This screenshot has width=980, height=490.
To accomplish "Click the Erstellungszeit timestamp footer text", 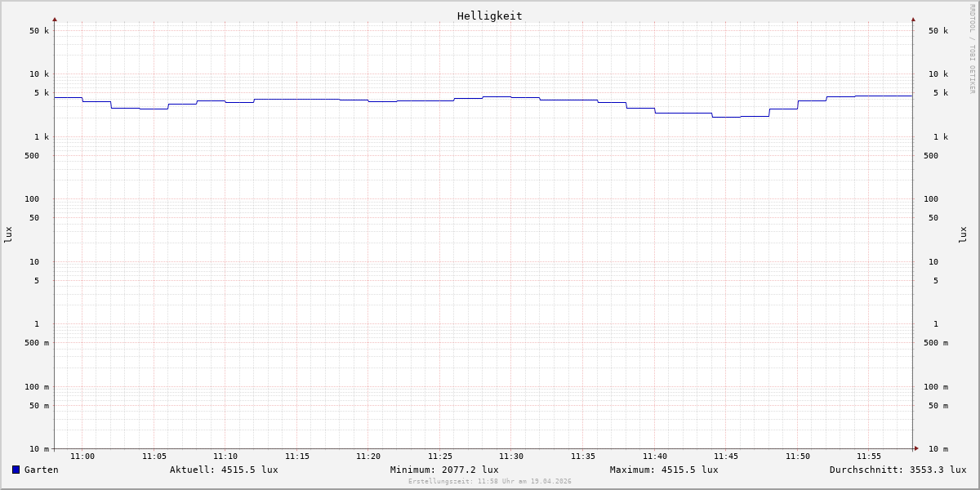I will click(x=490, y=482).
